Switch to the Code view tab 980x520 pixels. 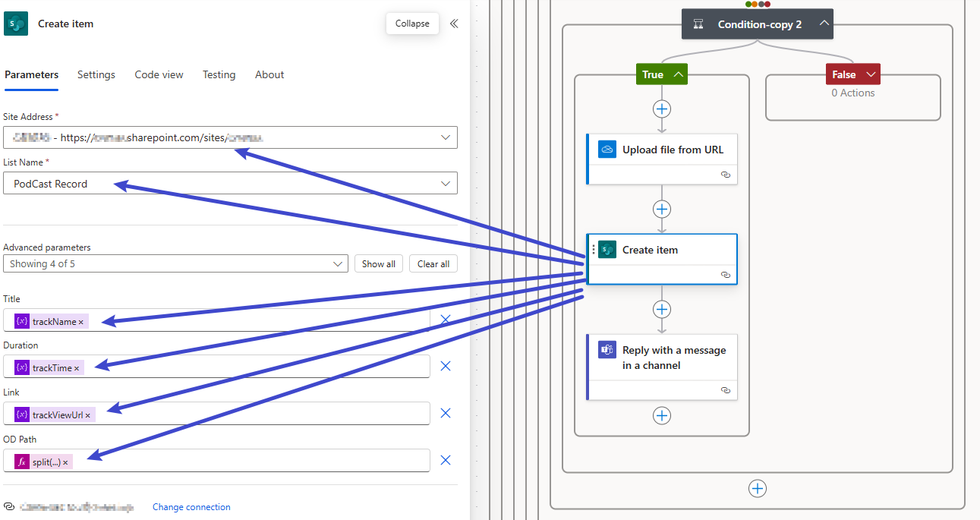(159, 74)
